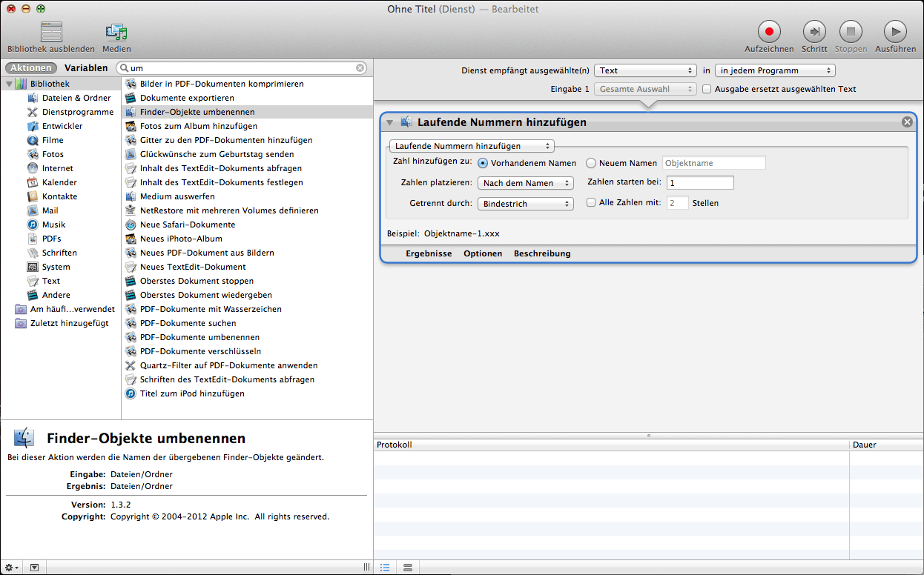The height and width of the screenshot is (575, 924).
Task: Click the Schritt step button
Action: point(814,32)
